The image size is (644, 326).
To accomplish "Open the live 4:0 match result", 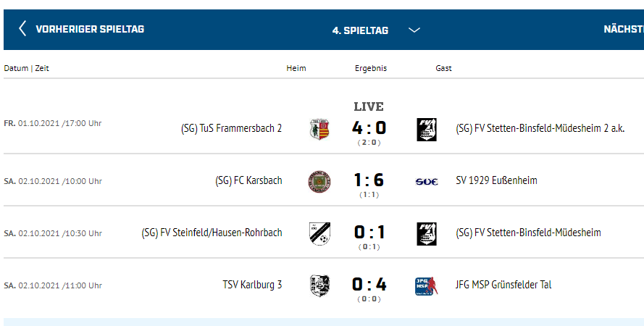I will point(369,128).
